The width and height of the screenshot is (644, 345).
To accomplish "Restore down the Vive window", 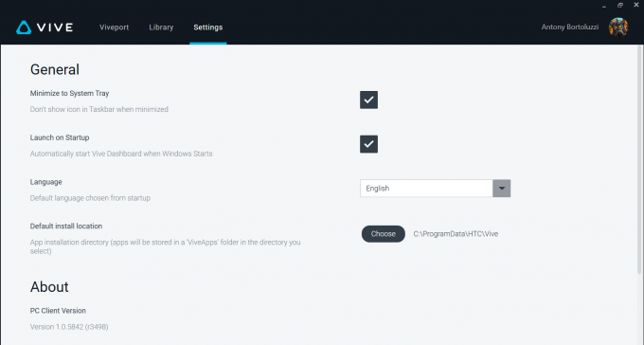I will [620, 6].
